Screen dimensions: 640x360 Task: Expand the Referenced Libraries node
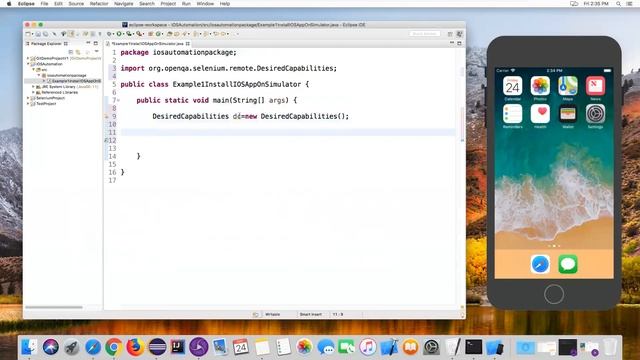coord(33,92)
